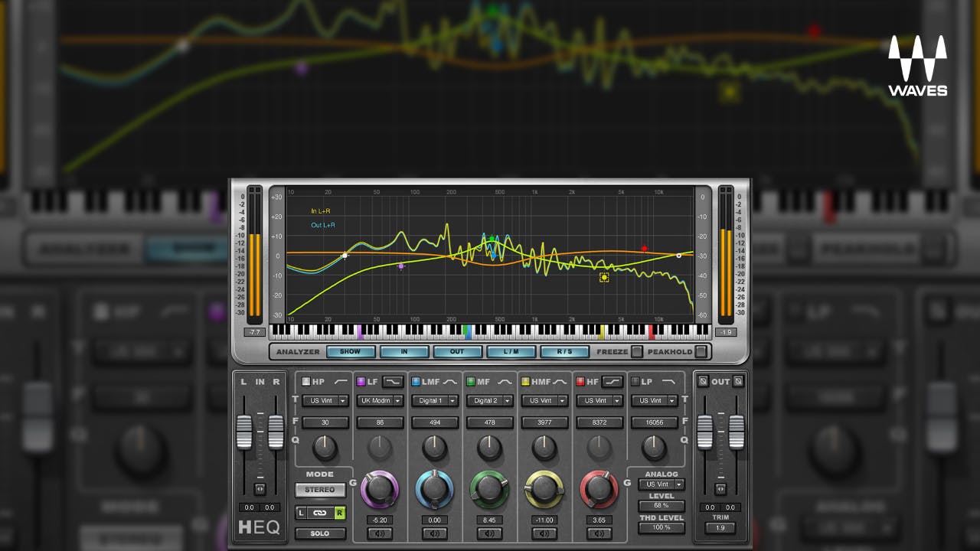Open the LP band US Vint type dropdown

tap(655, 400)
